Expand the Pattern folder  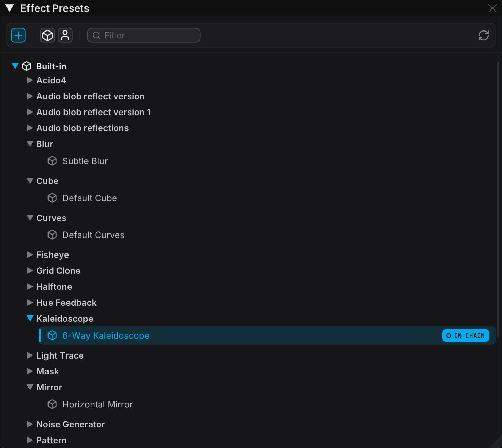pyautogui.click(x=30, y=440)
